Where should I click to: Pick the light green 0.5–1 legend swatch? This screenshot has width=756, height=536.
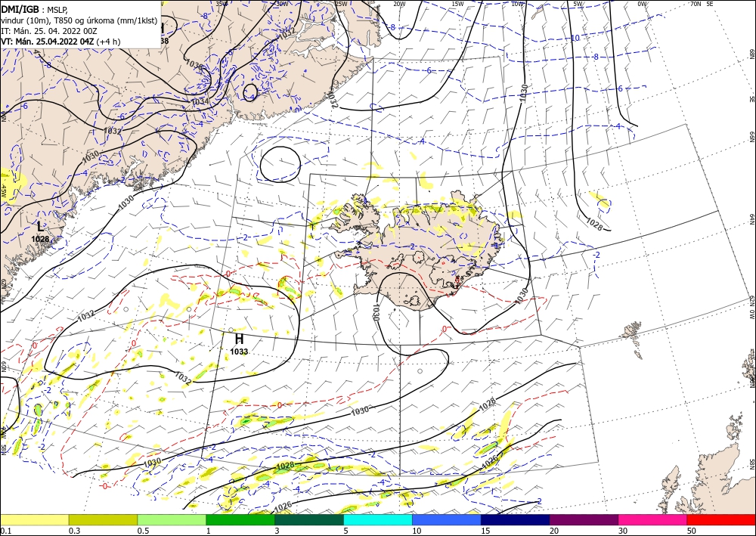point(172,519)
